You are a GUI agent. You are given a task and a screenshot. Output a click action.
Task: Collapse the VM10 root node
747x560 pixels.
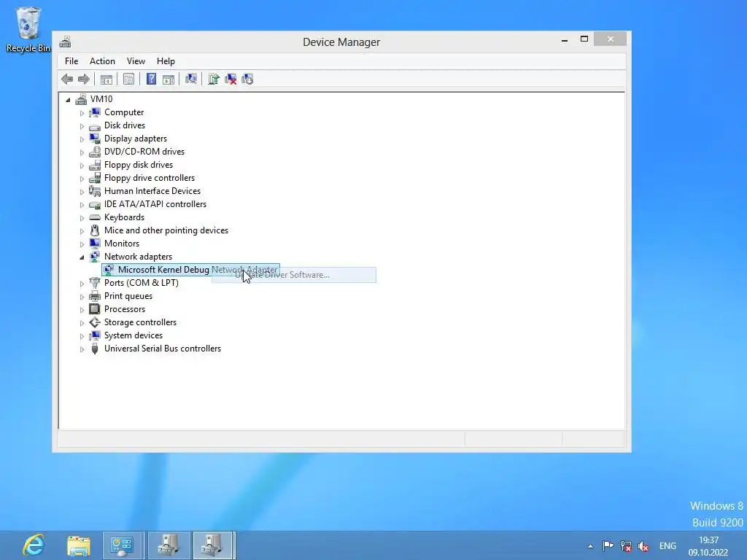[x=68, y=100]
